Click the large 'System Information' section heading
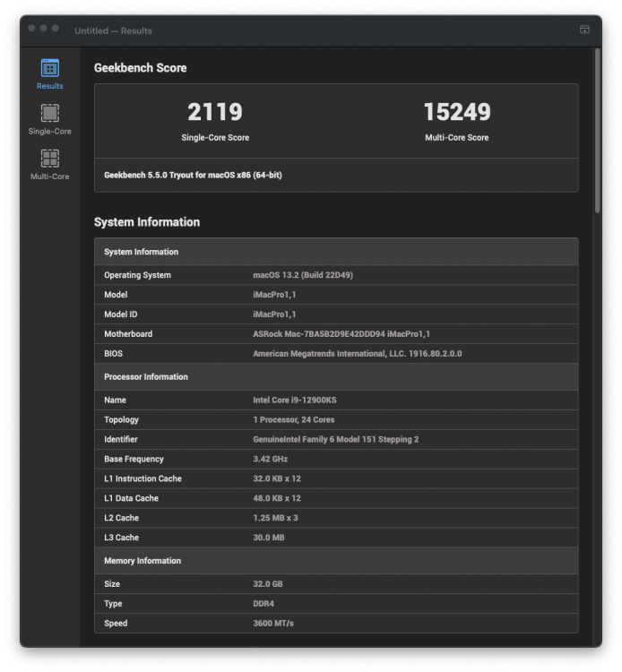Image resolution: width=622 pixels, height=672 pixels. click(147, 222)
